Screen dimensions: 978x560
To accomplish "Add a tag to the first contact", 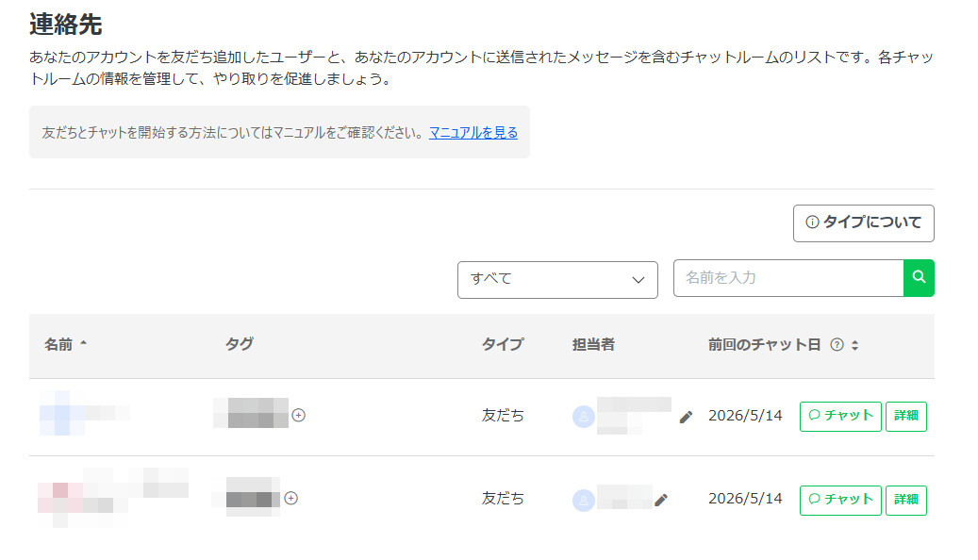I will click(299, 416).
